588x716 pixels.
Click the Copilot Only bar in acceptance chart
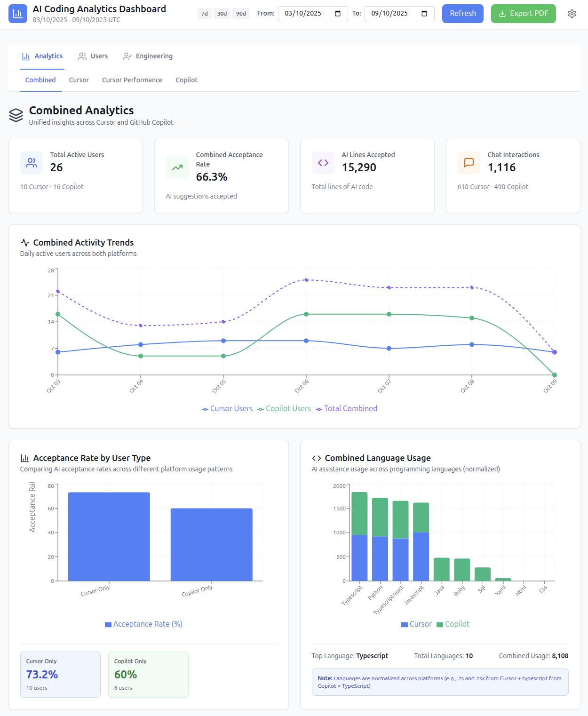tap(212, 545)
